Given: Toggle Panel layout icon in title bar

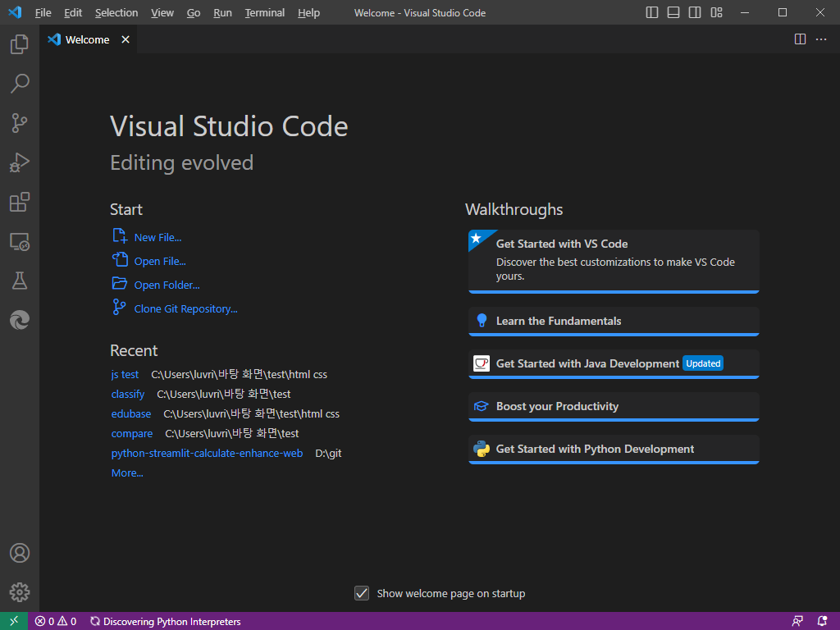Looking at the screenshot, I should tap(673, 12).
